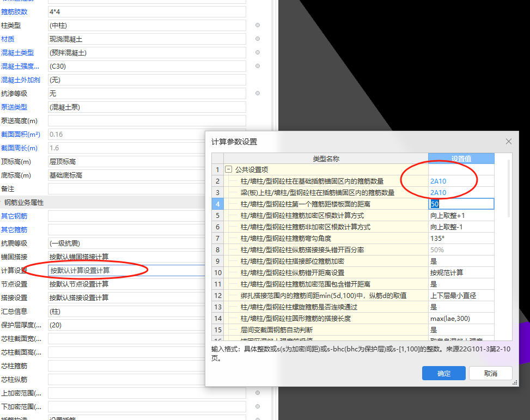
Task: Click the 按规范计算 value cell
Action: 461,272
